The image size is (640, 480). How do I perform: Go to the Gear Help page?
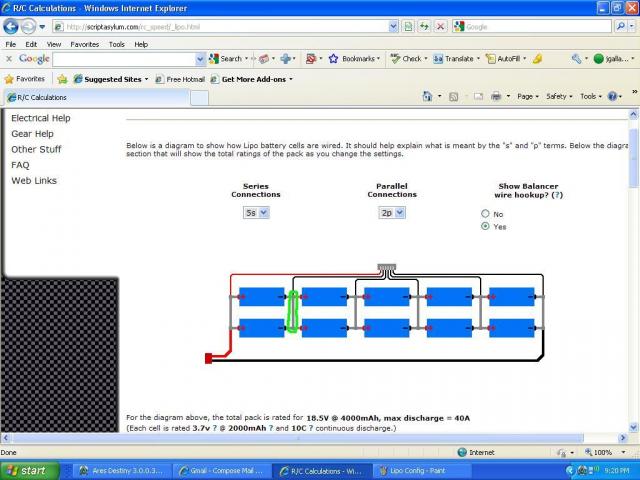32,134
